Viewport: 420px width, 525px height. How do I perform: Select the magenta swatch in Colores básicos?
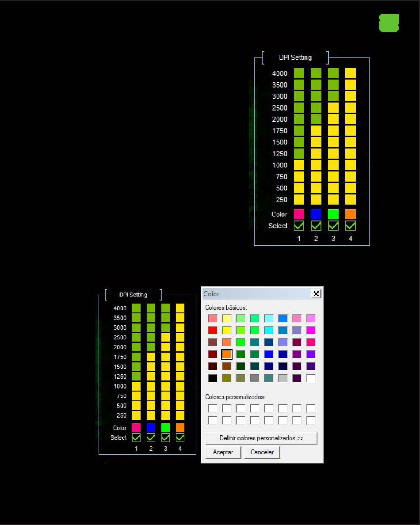[311, 330]
